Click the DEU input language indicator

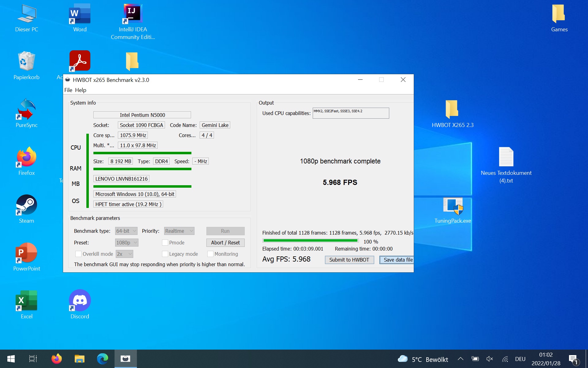(x=520, y=359)
